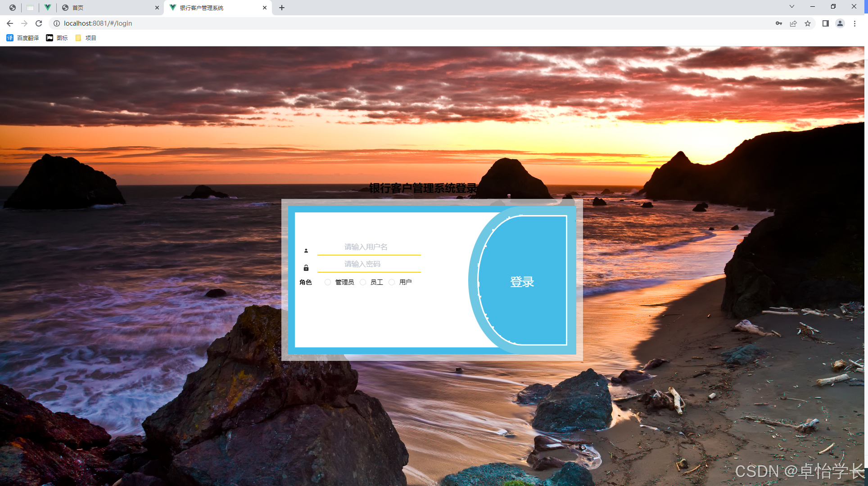This screenshot has height=486, width=868.
Task: Open the browser profile avatar
Action: pos(840,23)
